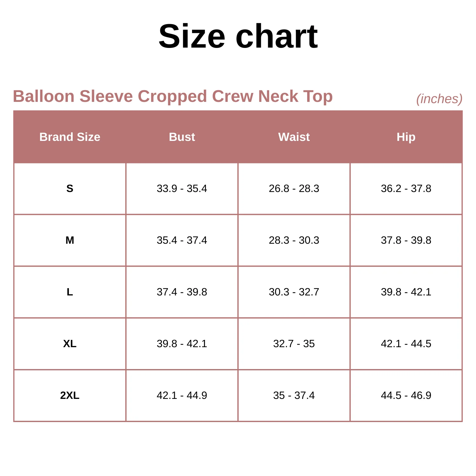Click the hip value 44.5 - 46.9

pyautogui.click(x=406, y=395)
